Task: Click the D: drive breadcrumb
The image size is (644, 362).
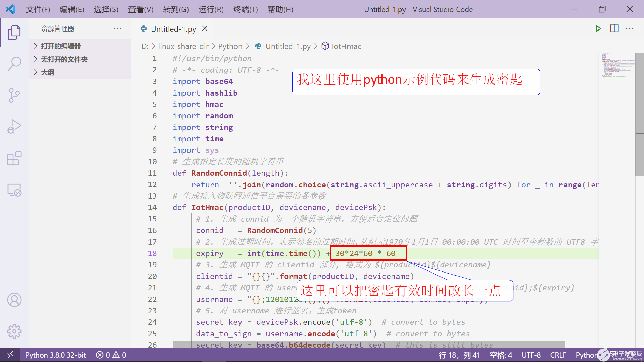Action: (x=145, y=46)
